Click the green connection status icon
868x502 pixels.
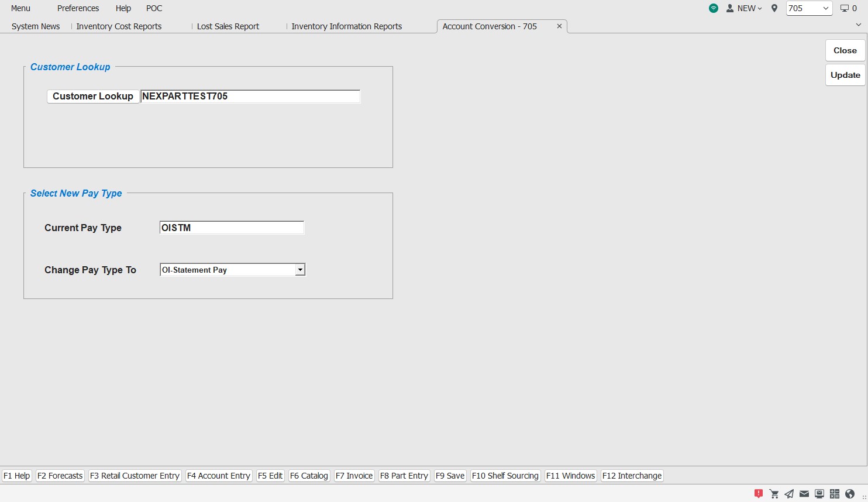pyautogui.click(x=713, y=8)
